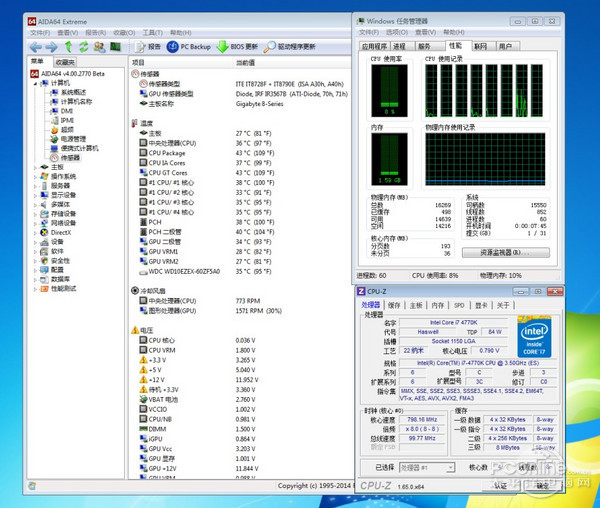Click the AIDA64 back navigation arrow
600x508 pixels.
pyautogui.click(x=36, y=46)
